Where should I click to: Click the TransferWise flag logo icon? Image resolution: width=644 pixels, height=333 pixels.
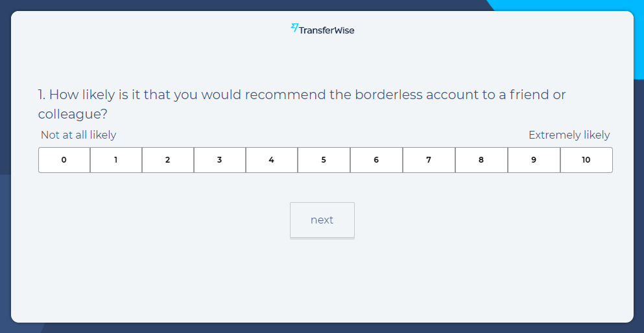pyautogui.click(x=294, y=28)
